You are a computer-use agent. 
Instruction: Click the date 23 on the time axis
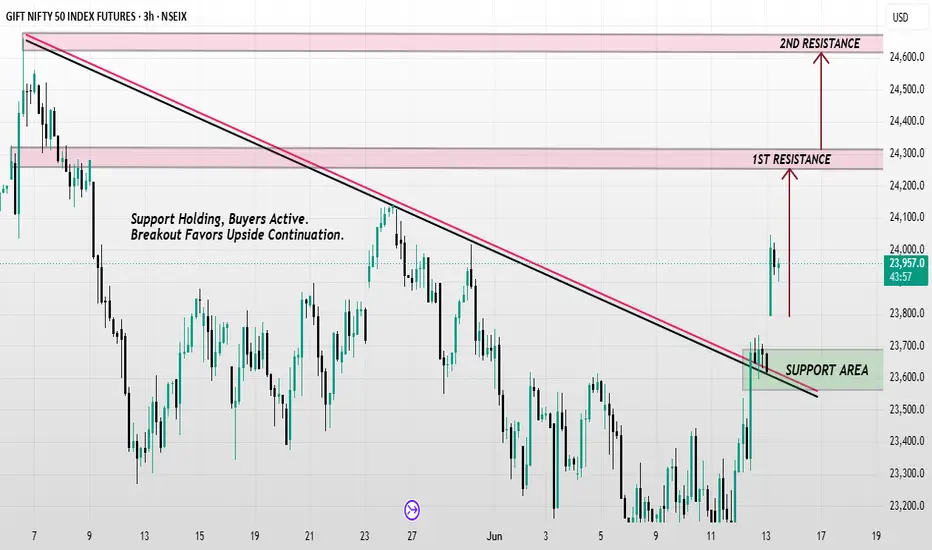click(x=364, y=536)
